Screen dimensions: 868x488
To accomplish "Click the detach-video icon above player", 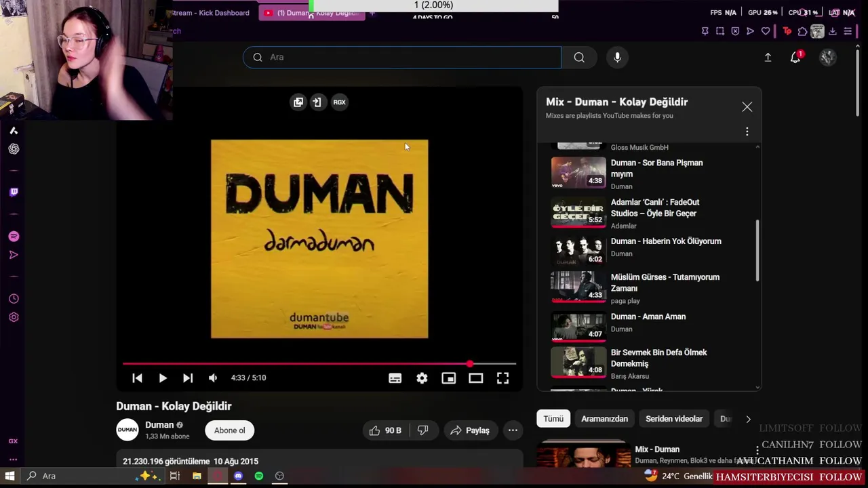I will tap(317, 102).
